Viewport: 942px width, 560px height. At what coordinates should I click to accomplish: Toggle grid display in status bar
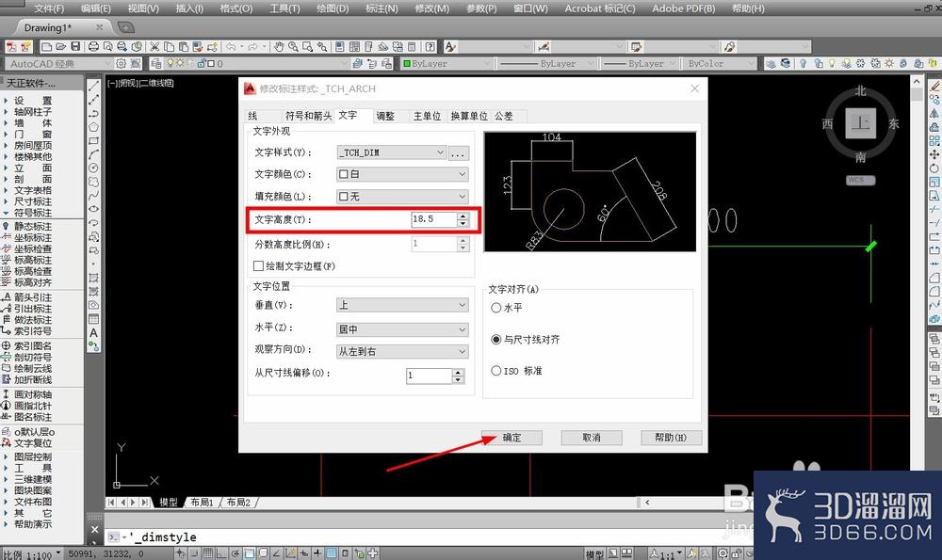pyautogui.click(x=207, y=552)
